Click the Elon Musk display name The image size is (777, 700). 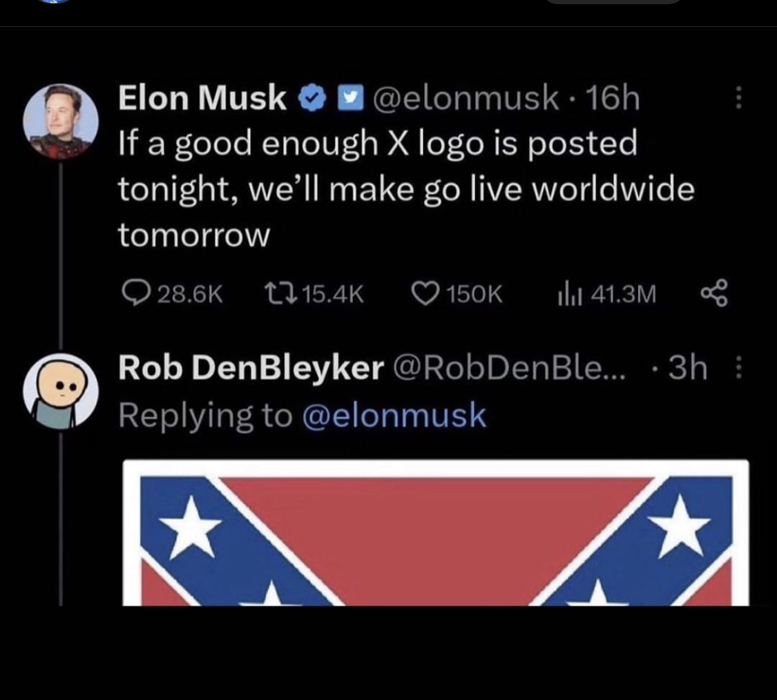[202, 98]
